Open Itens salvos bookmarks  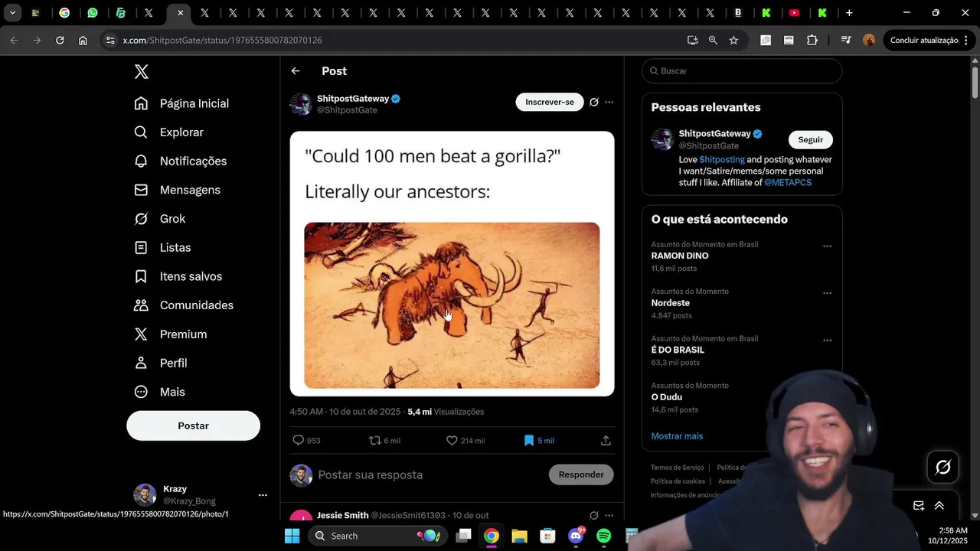tap(178, 276)
